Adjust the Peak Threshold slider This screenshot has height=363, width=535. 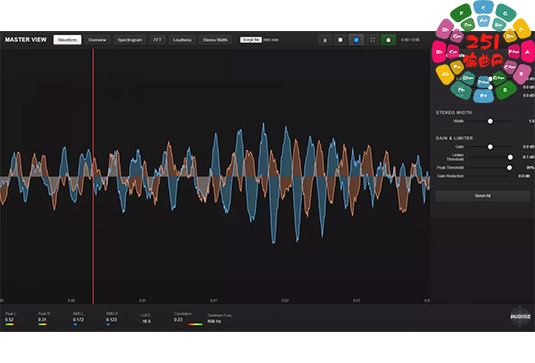[x=490, y=168]
